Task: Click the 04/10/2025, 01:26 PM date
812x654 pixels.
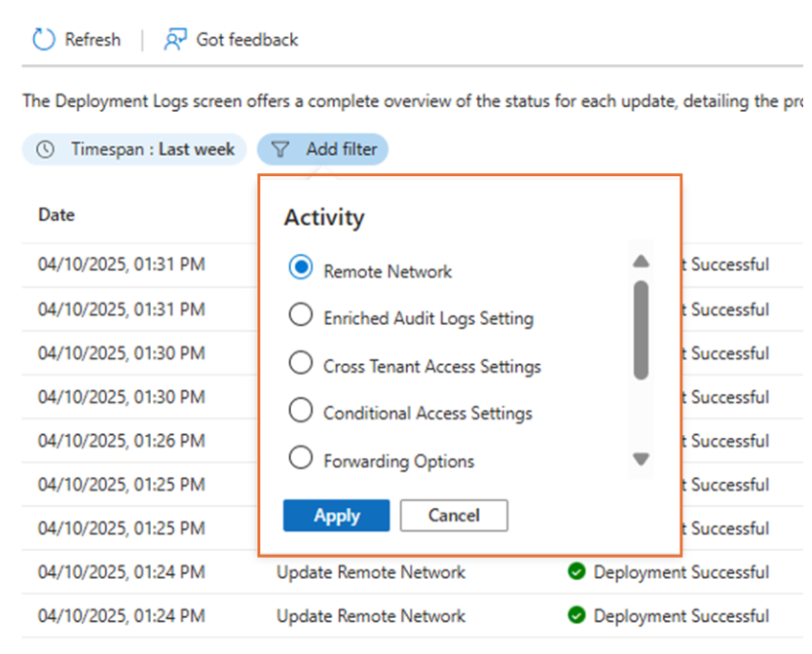Action: point(122,441)
